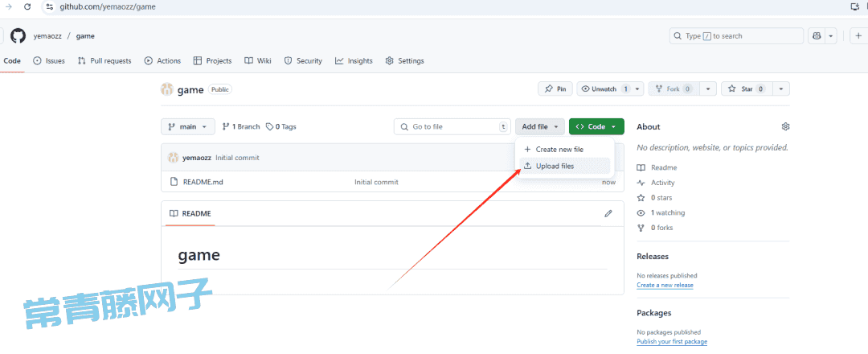Click the site info icon in address bar
Viewport: 868px width, 354px height.
click(x=49, y=6)
